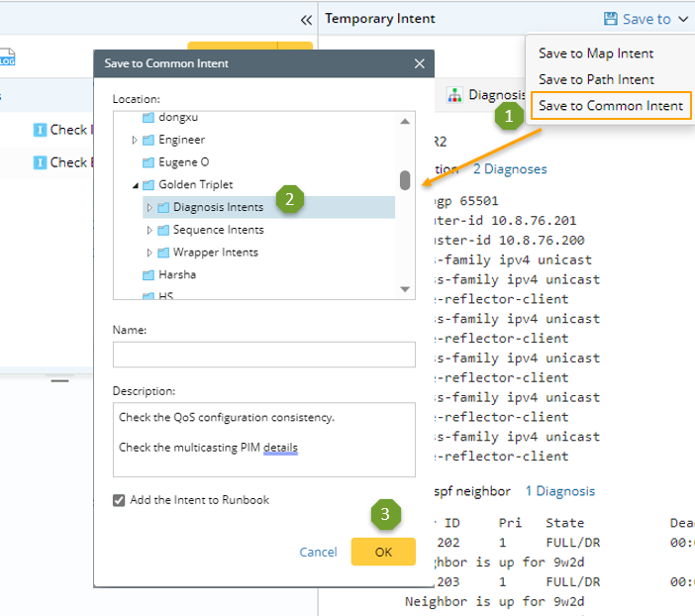695x616 pixels.
Task: Click the Cancel link
Action: pyautogui.click(x=318, y=552)
